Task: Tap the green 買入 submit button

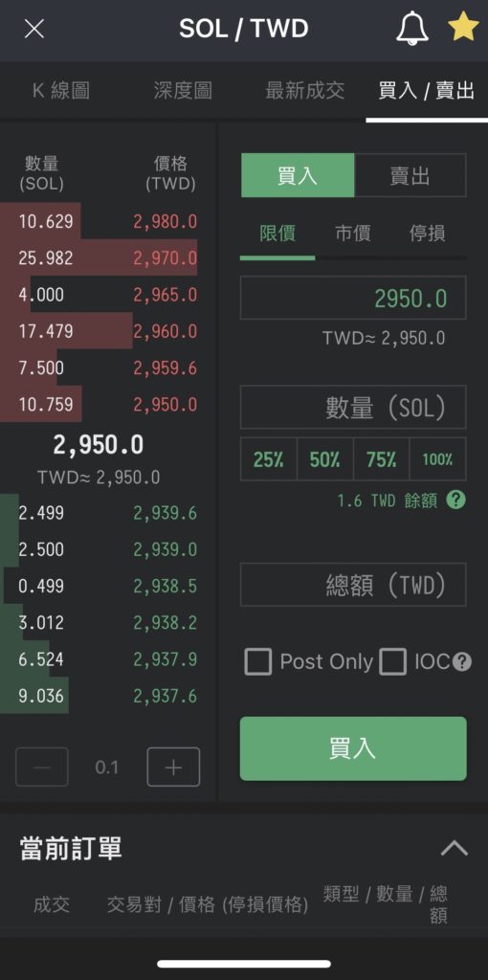Action: click(353, 748)
